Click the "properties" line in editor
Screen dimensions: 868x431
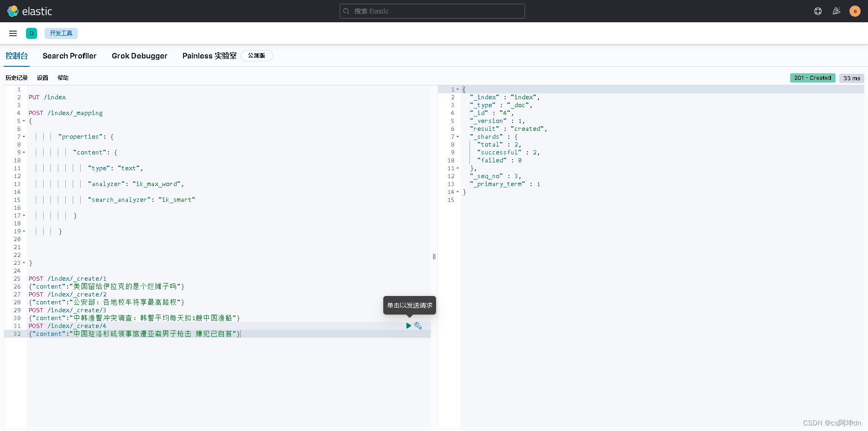pos(86,137)
